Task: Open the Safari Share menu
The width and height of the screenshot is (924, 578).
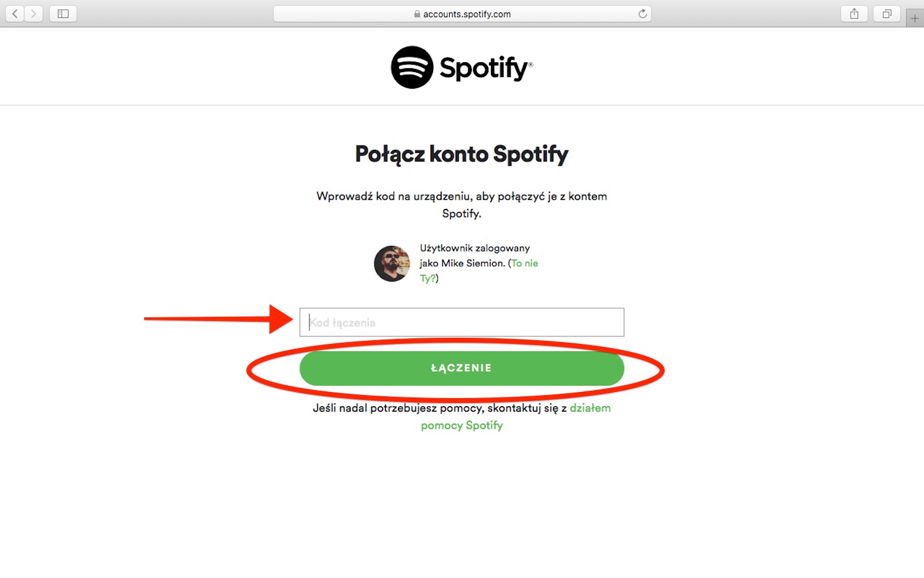Action: tap(854, 14)
